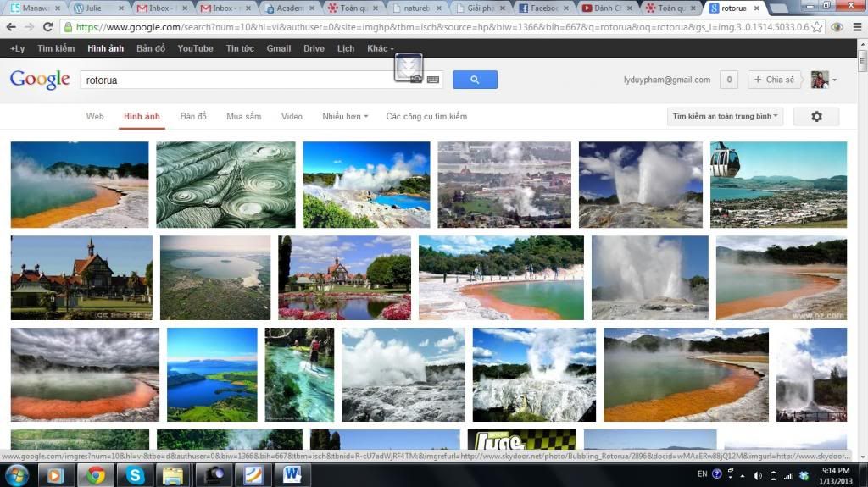The image size is (868, 487).
Task: Open the Video results tab
Action: [292, 116]
